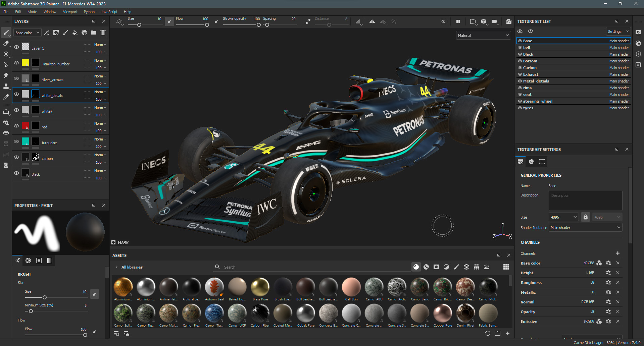Add a mask to the selected layer
This screenshot has height=346, width=644.
[x=56, y=33]
